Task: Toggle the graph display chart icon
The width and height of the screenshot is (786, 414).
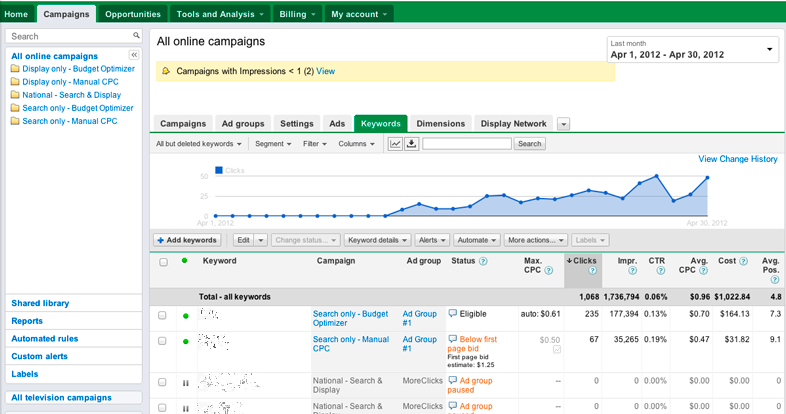Action: coord(395,144)
